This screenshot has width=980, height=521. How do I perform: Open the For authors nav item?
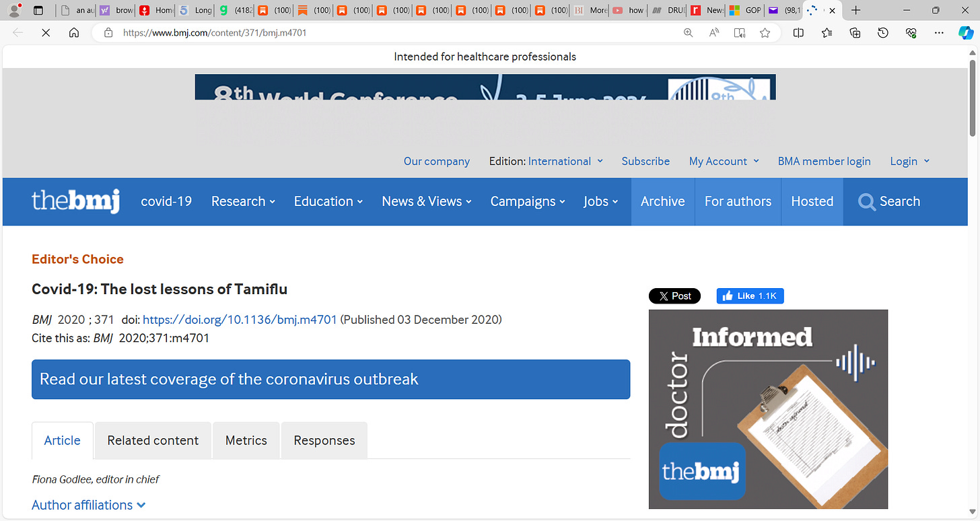tap(738, 201)
